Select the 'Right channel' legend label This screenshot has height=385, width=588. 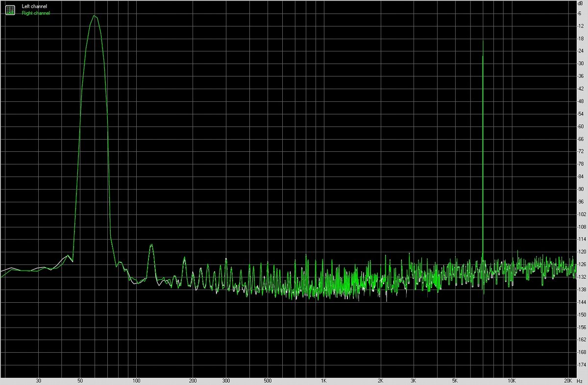(x=36, y=13)
